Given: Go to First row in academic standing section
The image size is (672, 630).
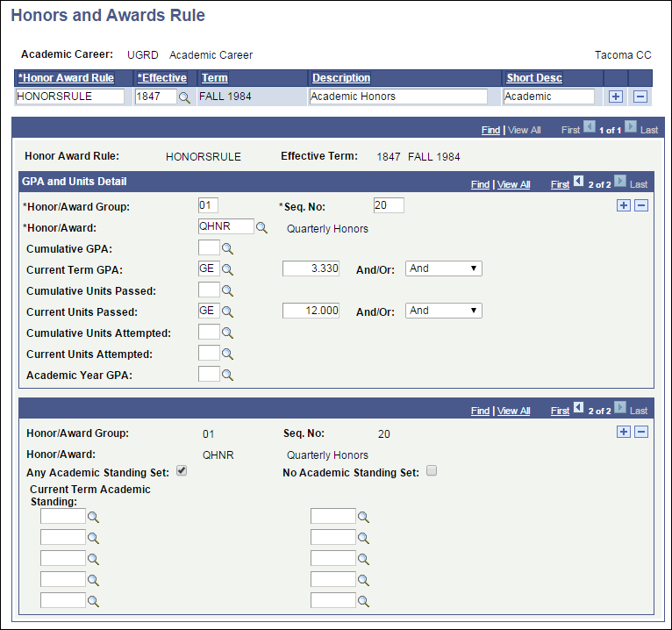Looking at the screenshot, I should [x=560, y=411].
